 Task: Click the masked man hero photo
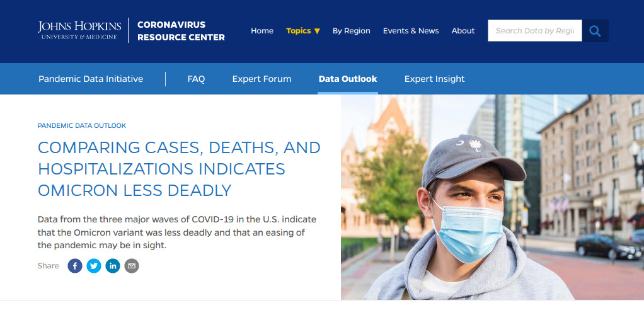tap(492, 197)
